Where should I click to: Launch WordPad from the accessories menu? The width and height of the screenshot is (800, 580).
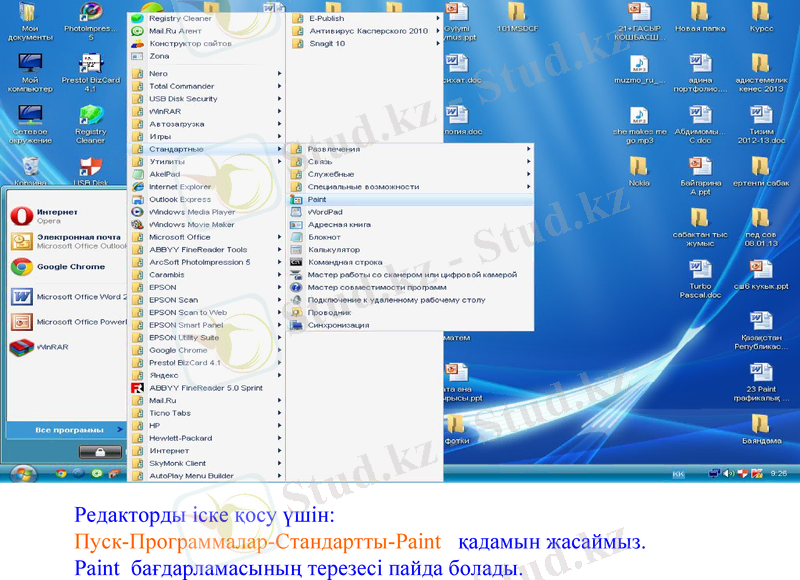[325, 212]
